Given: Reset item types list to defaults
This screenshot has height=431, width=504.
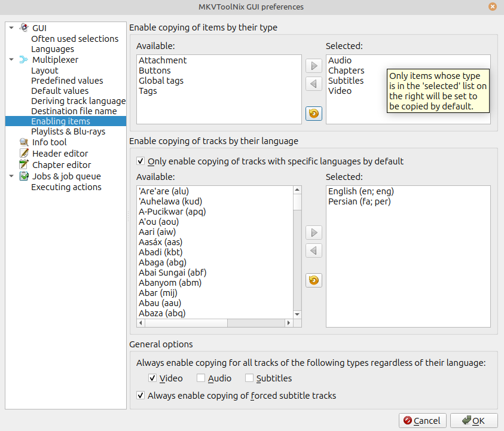Looking at the screenshot, I should [x=314, y=114].
